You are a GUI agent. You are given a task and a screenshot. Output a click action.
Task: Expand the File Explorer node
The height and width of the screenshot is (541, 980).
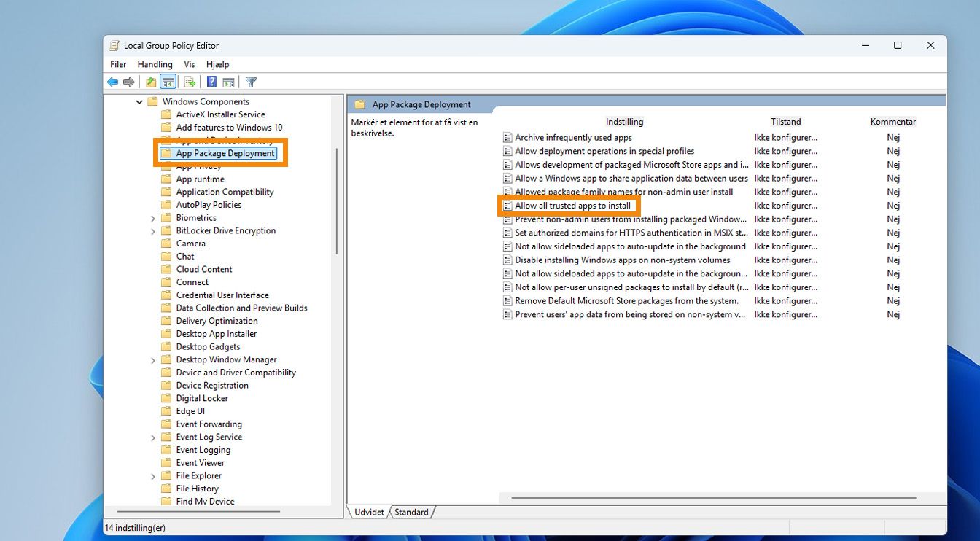[153, 476]
